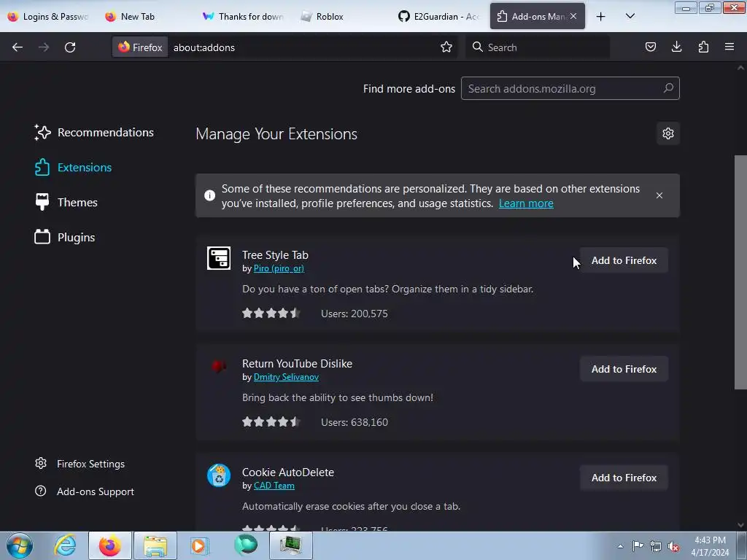Select the Return YouTube Dislike title

pyautogui.click(x=297, y=364)
